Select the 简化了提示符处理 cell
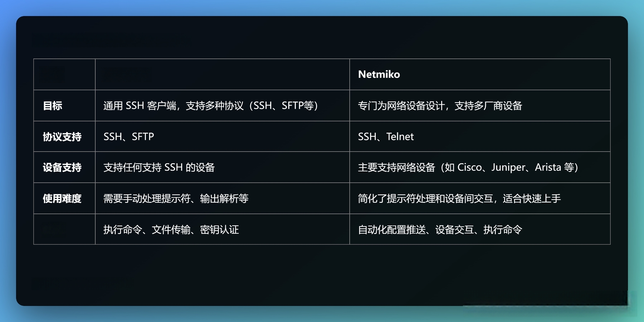The height and width of the screenshot is (322, 644). [x=459, y=198]
